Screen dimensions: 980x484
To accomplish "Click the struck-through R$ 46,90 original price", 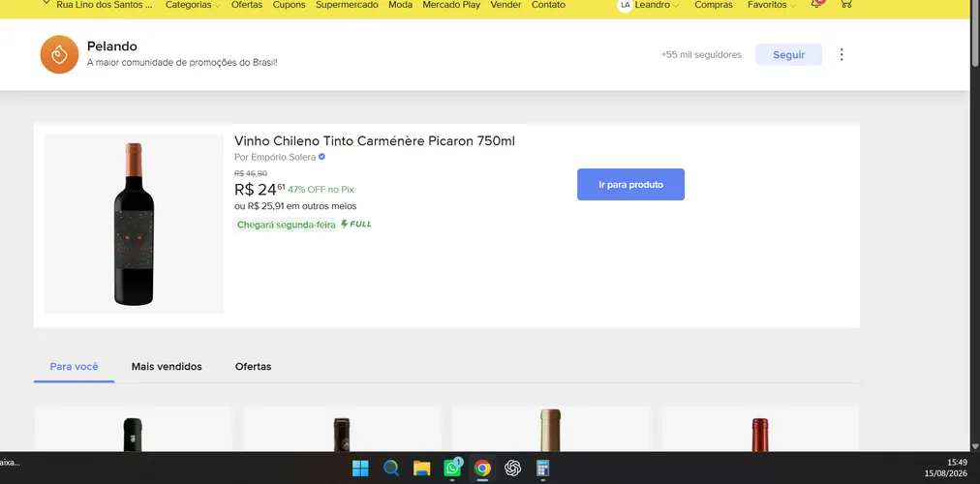I will click(251, 173).
